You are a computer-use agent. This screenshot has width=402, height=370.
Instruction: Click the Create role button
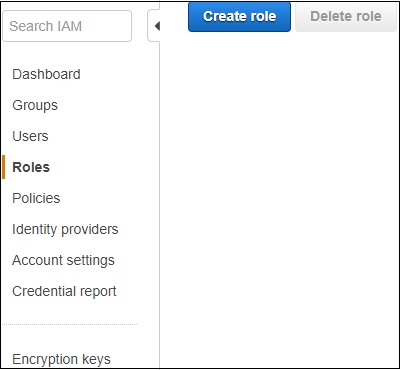pos(239,16)
